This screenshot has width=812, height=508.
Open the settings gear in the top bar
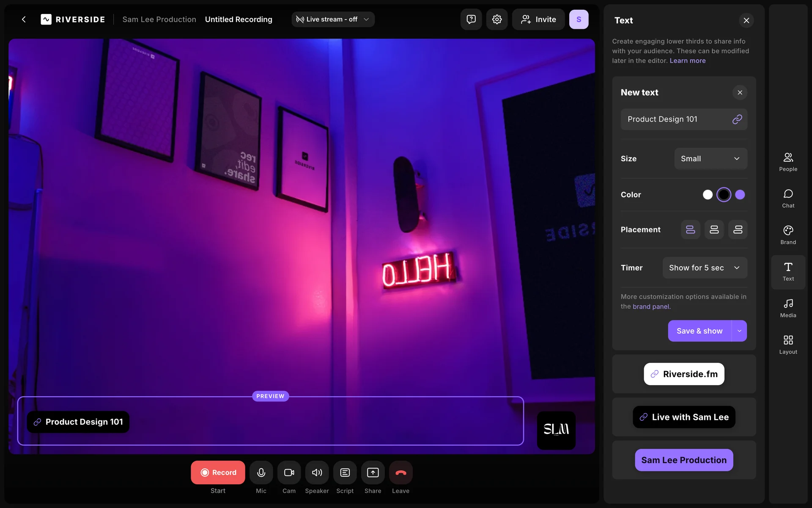pyautogui.click(x=497, y=19)
